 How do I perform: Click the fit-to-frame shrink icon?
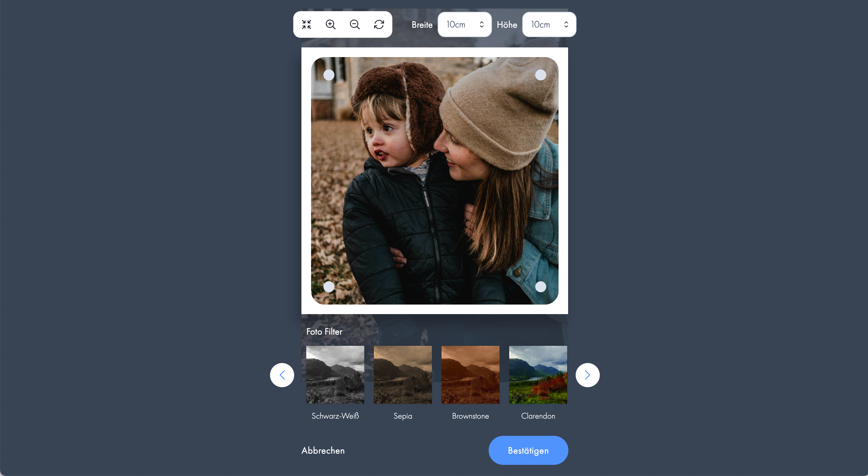point(306,24)
